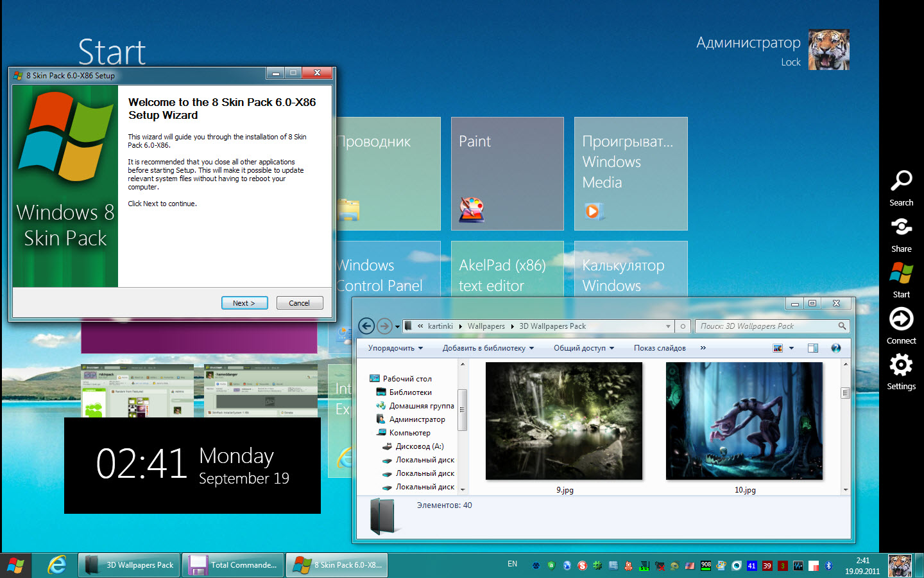This screenshot has height=578, width=924.
Task: Click navigation pane scroll down arrow
Action: [462, 490]
